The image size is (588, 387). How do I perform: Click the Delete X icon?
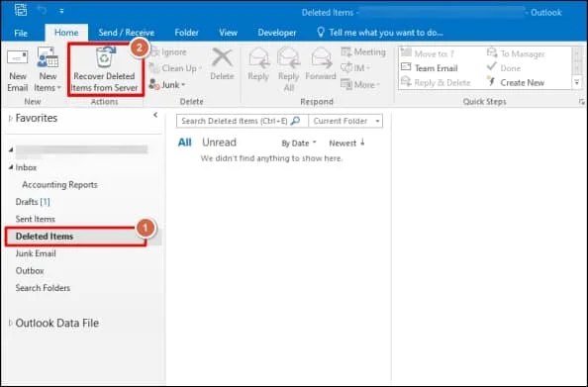pos(222,57)
